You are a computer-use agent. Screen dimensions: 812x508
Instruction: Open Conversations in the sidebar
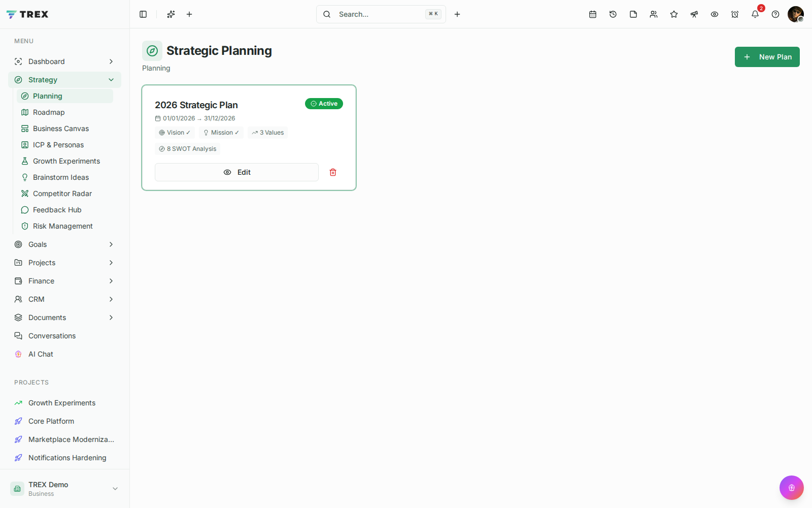(x=64, y=336)
